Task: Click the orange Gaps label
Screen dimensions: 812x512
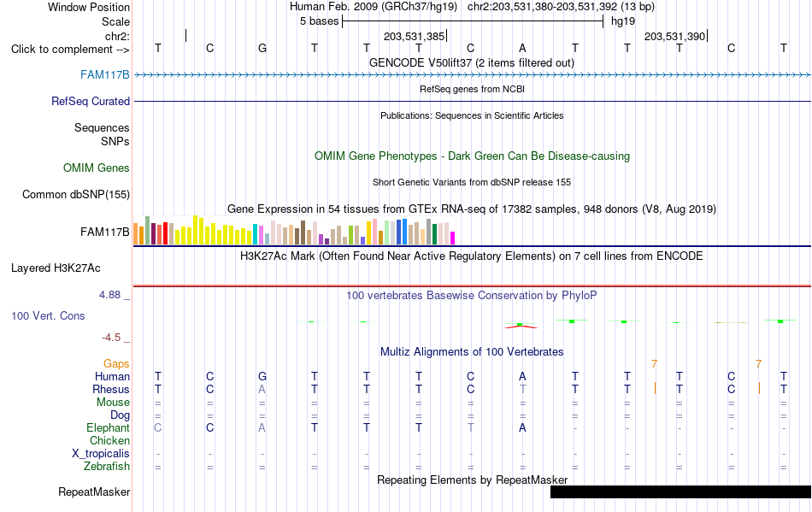Action: (x=116, y=364)
